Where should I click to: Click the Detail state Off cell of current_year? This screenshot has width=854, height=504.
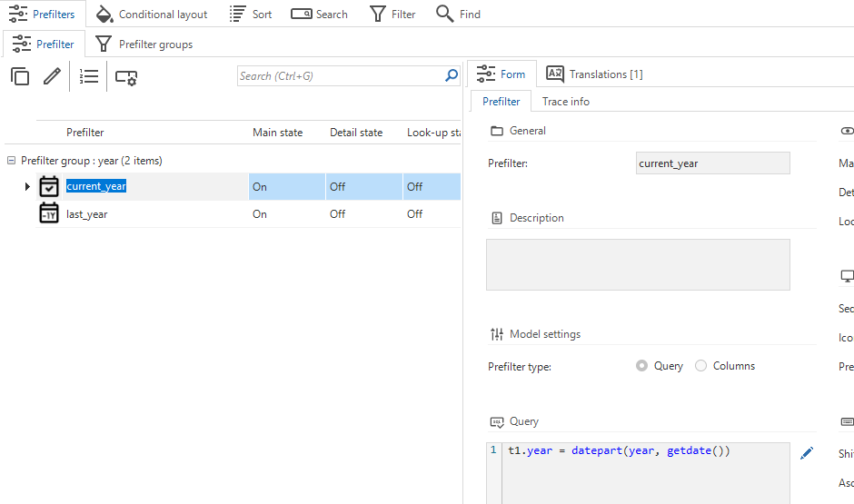(364, 187)
